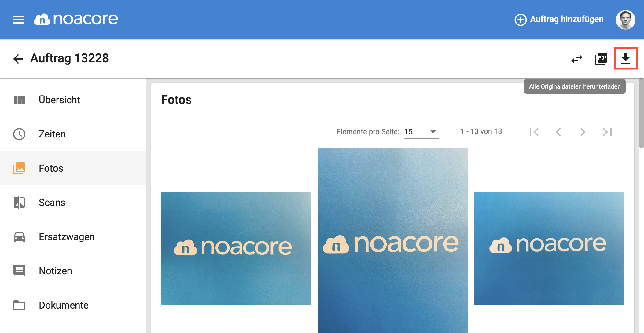Click the page vertical scrollbar
The image size is (644, 333).
click(x=641, y=113)
